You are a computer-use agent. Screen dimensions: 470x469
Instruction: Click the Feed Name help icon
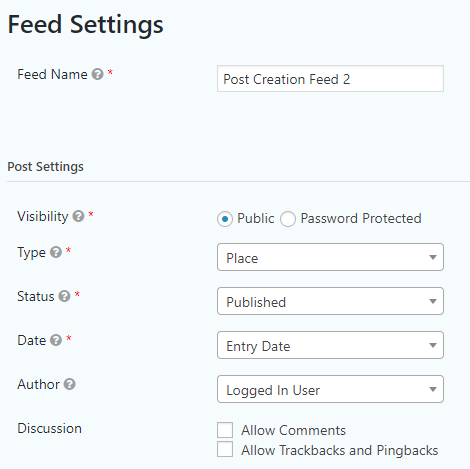pos(97,74)
